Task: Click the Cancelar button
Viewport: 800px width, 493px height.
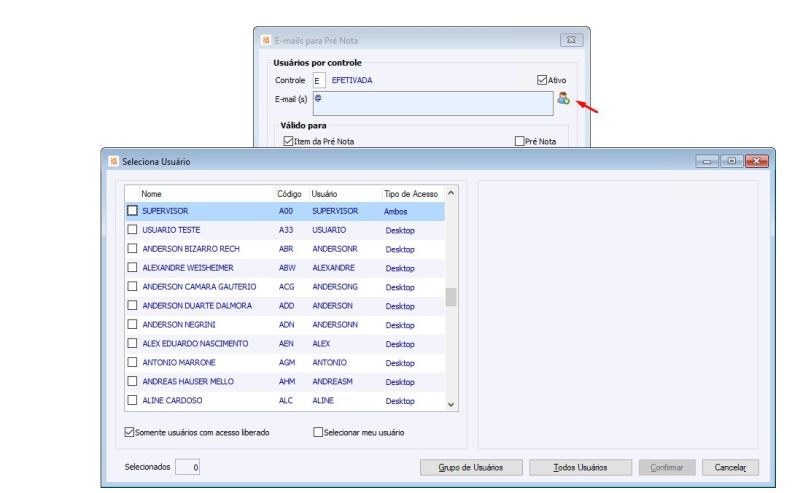Action: 730,467
